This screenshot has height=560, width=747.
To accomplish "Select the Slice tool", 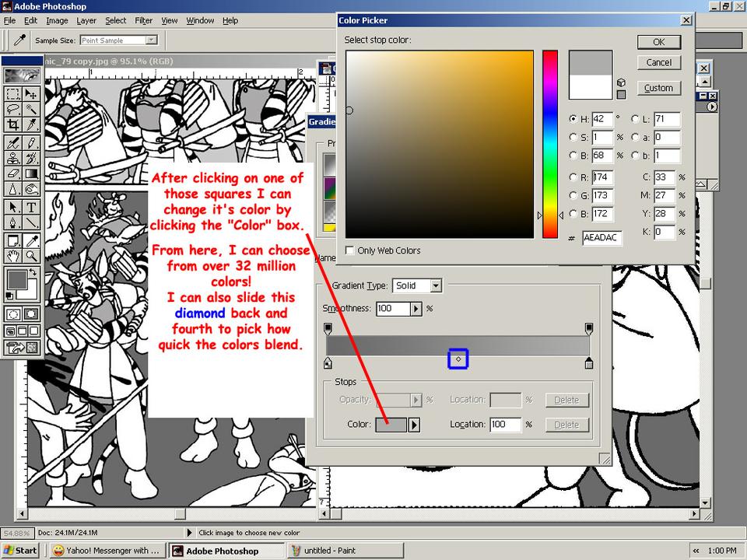I will [x=31, y=124].
